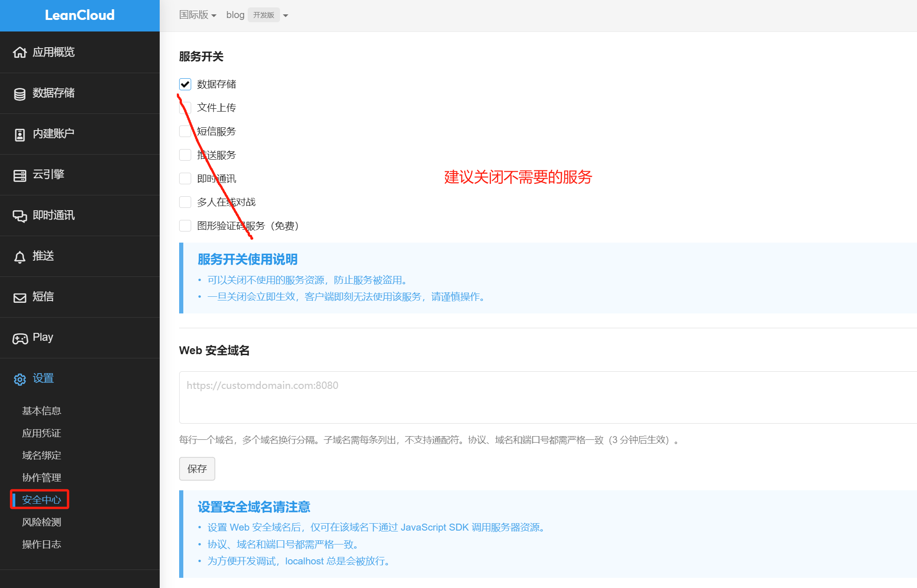Viewport: 917px width, 588px height.
Task: Enable the 文件上传 service
Action: [185, 107]
